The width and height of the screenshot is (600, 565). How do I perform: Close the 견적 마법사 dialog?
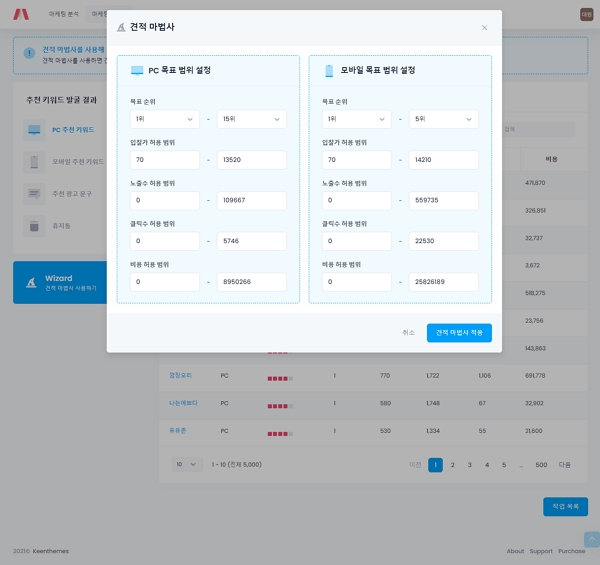click(485, 28)
